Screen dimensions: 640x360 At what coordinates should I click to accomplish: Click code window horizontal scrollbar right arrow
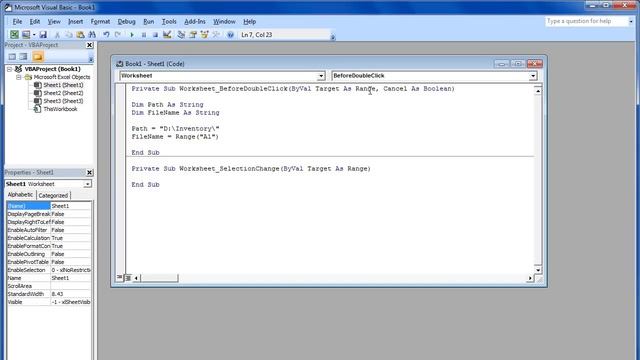[x=530, y=278]
